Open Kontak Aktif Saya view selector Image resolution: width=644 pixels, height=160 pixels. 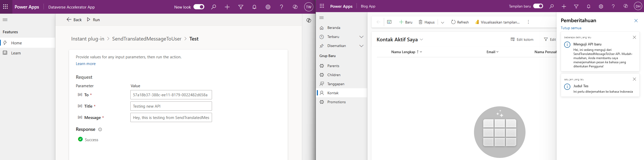[400, 39]
